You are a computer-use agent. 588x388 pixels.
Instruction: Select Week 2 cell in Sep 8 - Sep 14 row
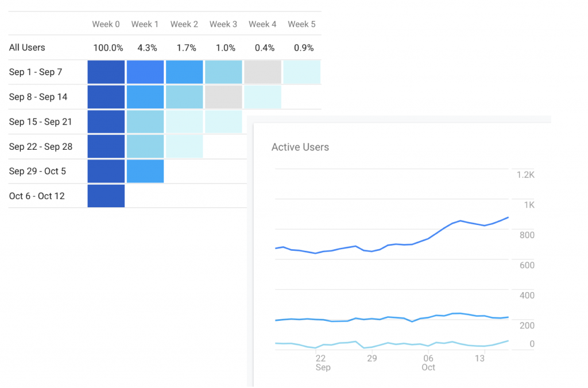[x=184, y=97]
